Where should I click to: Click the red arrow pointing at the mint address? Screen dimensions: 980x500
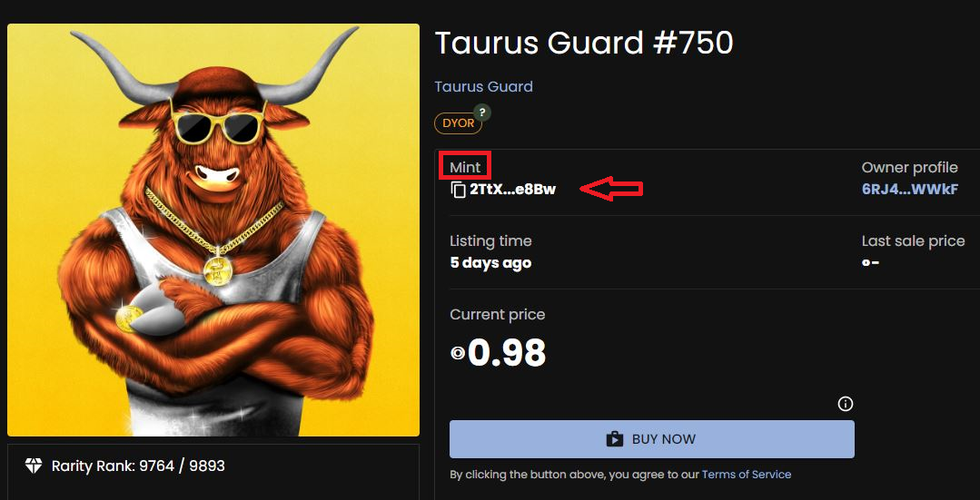coord(611,189)
